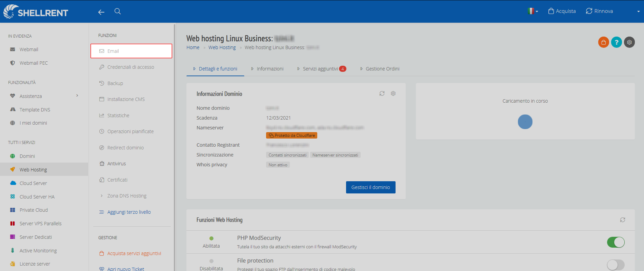Refresh the Informazioni Dominio panel
The image size is (644, 271).
pos(382,93)
